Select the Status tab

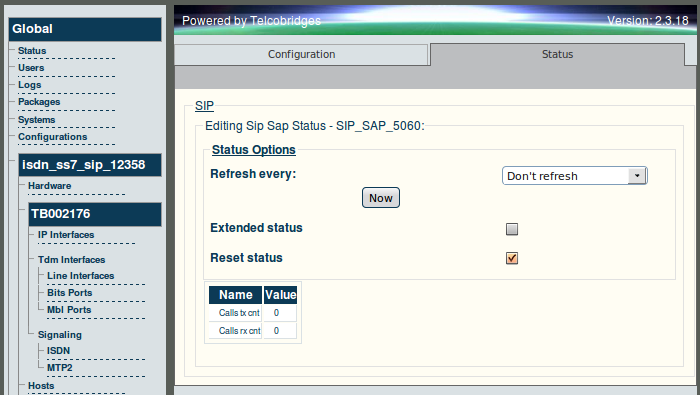click(x=557, y=54)
